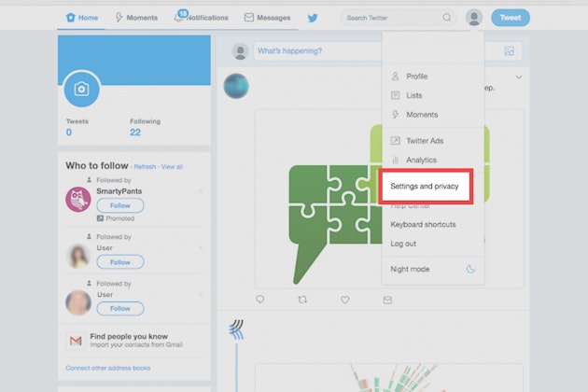Click the Tweet button
This screenshot has height=392, width=588.
coord(511,18)
